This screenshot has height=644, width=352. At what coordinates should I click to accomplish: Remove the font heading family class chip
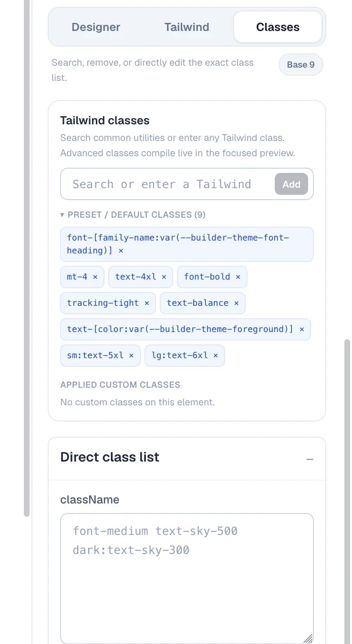pyautogui.click(x=121, y=251)
